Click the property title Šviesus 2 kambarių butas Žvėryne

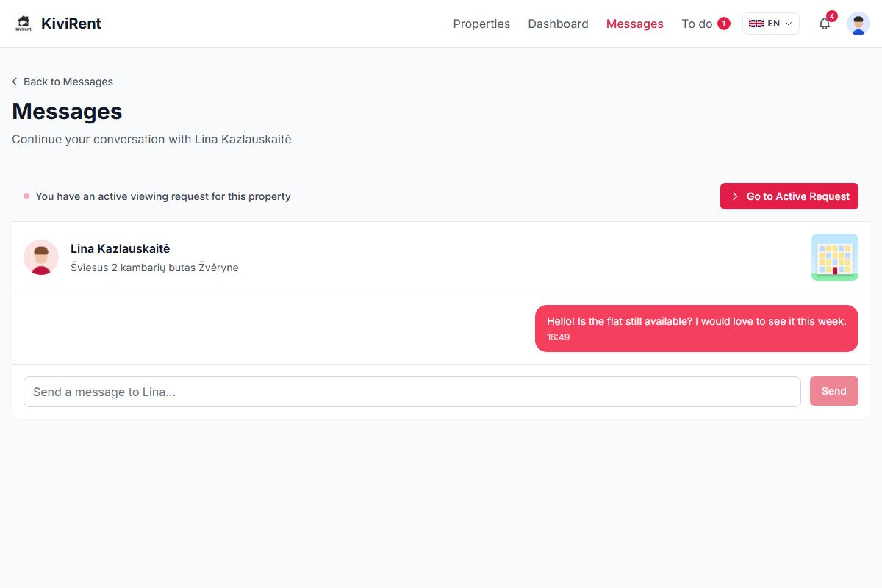pyautogui.click(x=154, y=268)
